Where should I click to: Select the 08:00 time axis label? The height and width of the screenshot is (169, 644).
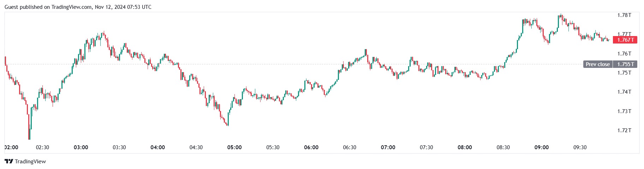pos(465,147)
